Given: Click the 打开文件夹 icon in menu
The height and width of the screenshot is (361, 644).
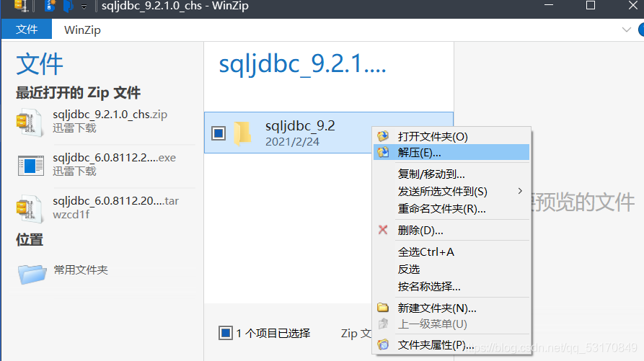Looking at the screenshot, I should coord(383,135).
